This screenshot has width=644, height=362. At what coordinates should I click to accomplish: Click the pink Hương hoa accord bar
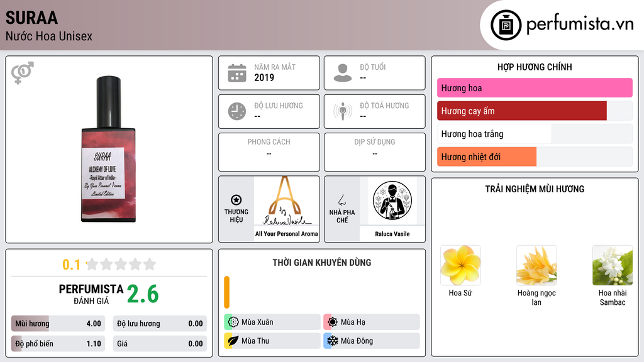tap(535, 88)
